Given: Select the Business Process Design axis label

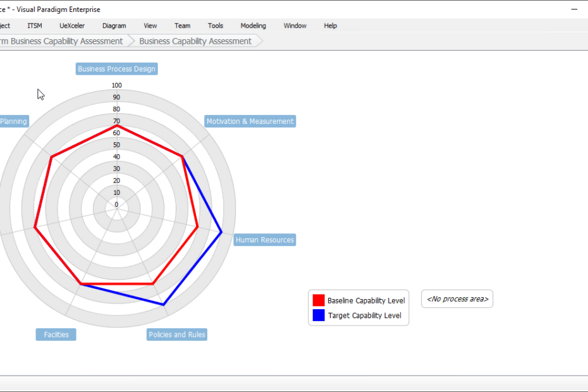Looking at the screenshot, I should point(116,69).
